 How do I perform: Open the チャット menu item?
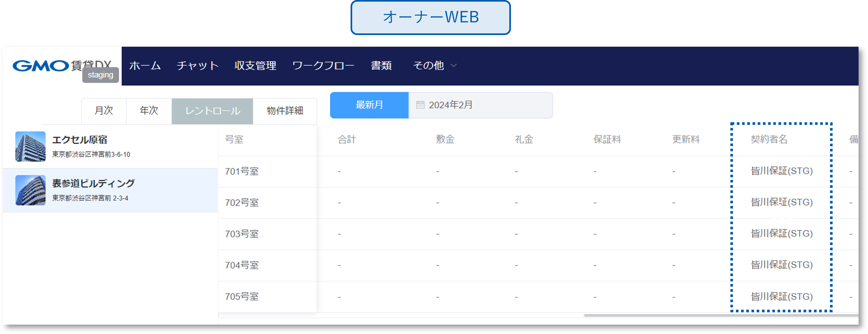[198, 66]
